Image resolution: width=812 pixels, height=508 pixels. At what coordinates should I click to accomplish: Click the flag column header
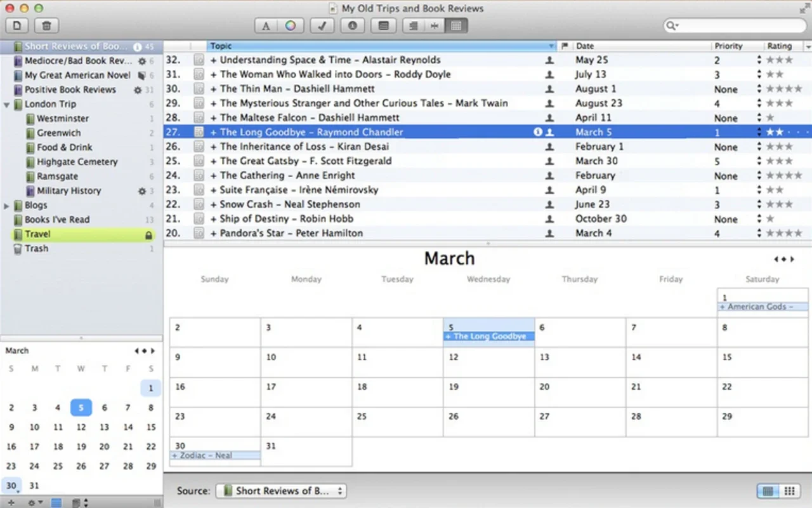coord(564,46)
